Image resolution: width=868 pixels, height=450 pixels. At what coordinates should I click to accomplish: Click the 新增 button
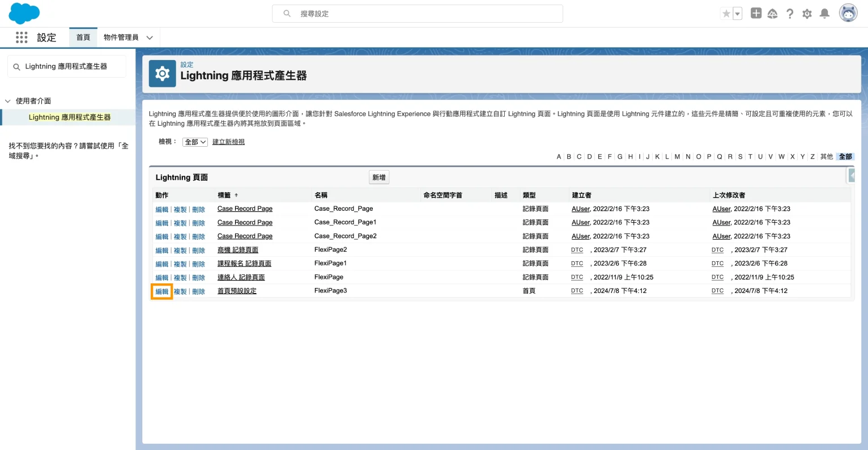379,177
